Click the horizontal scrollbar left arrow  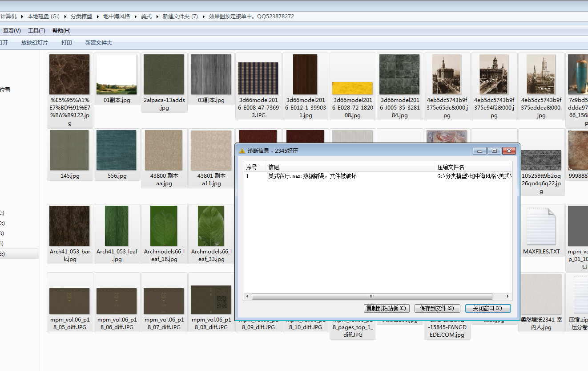click(247, 297)
